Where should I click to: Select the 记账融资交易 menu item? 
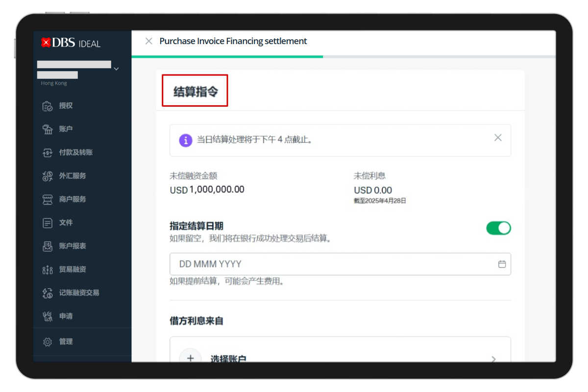coord(78,293)
